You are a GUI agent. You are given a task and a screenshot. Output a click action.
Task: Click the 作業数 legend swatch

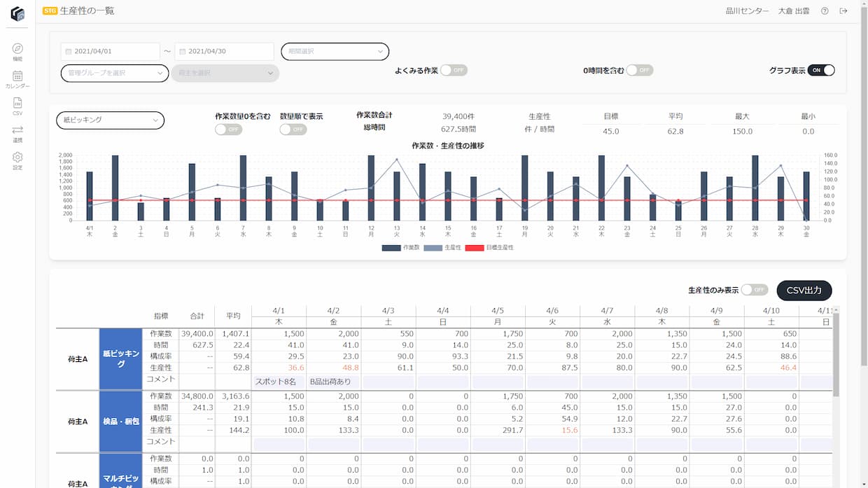tap(391, 248)
